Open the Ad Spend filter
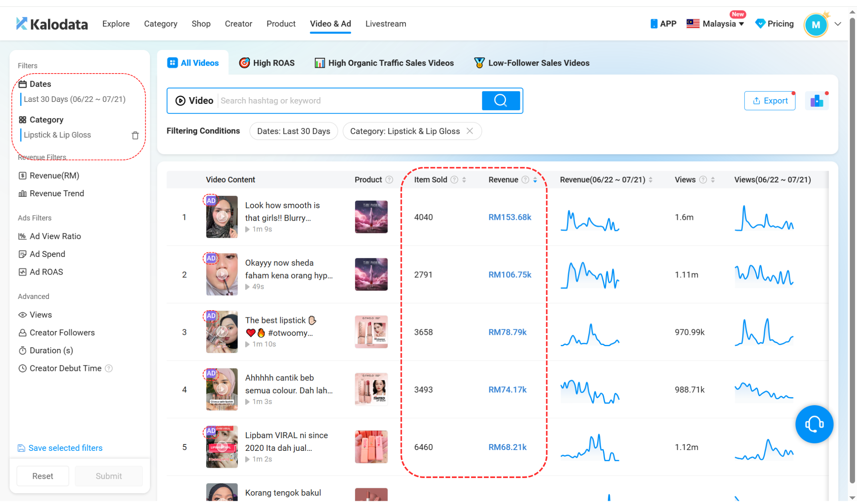Viewport: 857px width, 504px height. tap(42, 254)
